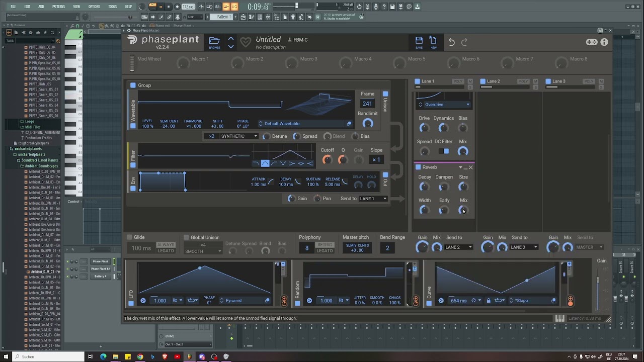Click the Reverb Mix knob

pyautogui.click(x=463, y=210)
